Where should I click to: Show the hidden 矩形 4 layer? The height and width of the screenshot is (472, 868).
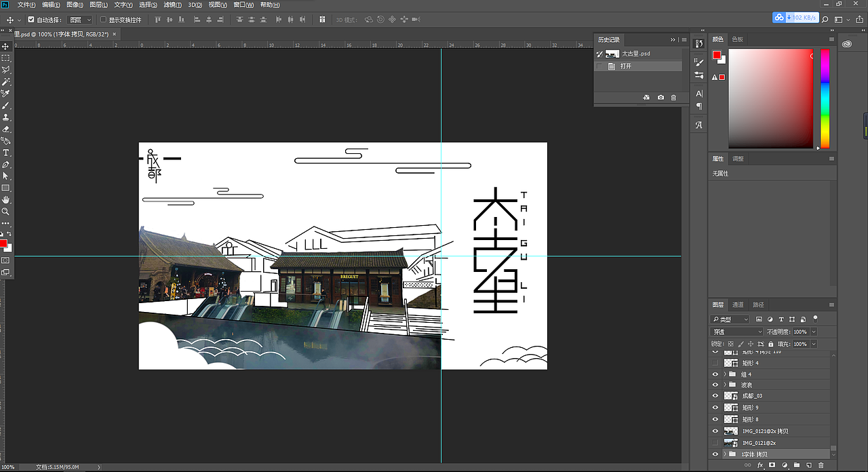(x=715, y=363)
